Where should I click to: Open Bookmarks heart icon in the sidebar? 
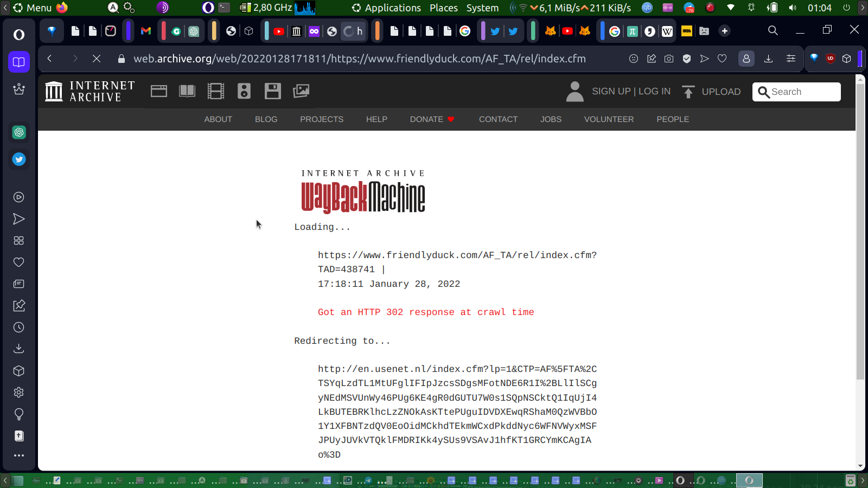pos(19,262)
